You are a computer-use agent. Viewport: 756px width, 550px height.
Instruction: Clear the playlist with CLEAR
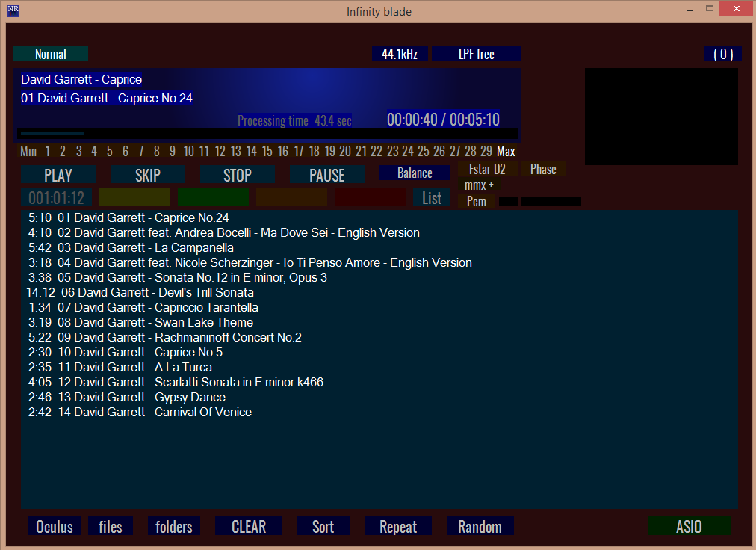249,526
